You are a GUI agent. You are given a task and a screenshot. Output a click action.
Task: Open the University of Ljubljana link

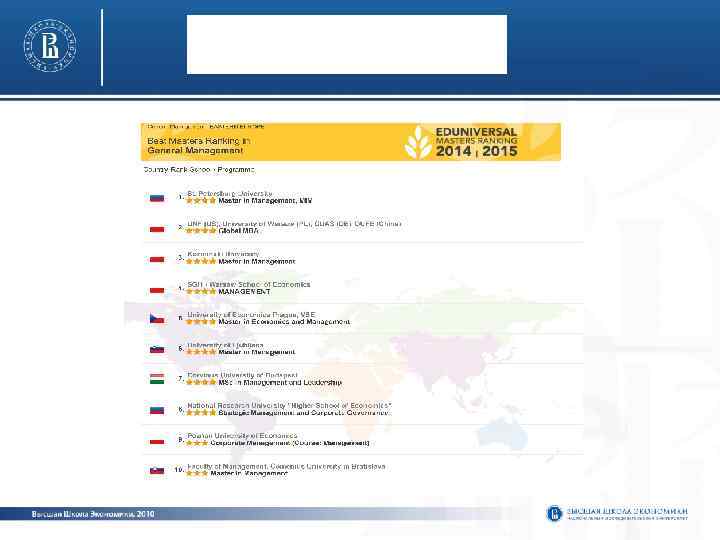[x=225, y=345]
